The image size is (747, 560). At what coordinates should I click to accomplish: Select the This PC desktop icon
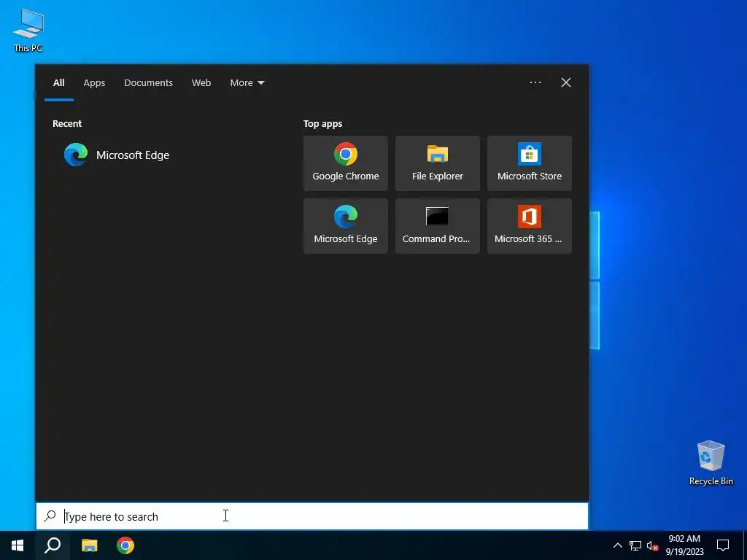coord(28,30)
